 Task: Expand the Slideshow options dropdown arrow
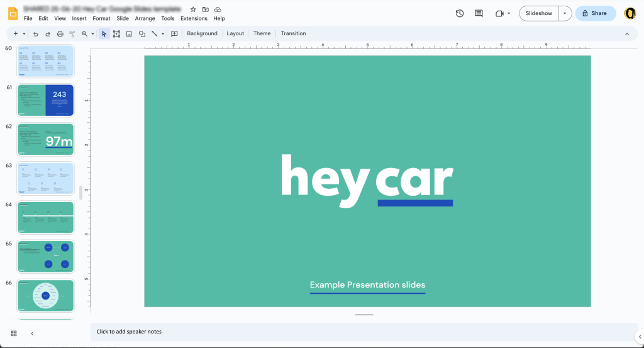tap(565, 13)
